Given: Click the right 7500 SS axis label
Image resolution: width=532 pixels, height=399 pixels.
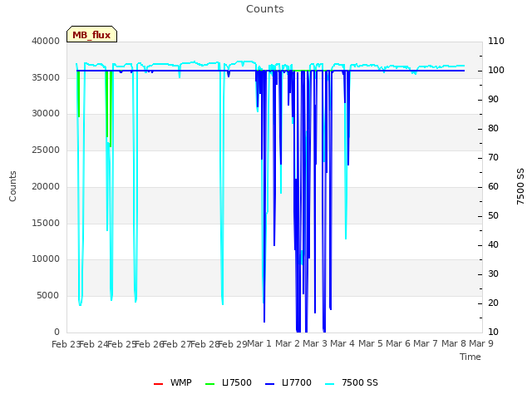Looking at the screenshot, I should [x=520, y=186].
